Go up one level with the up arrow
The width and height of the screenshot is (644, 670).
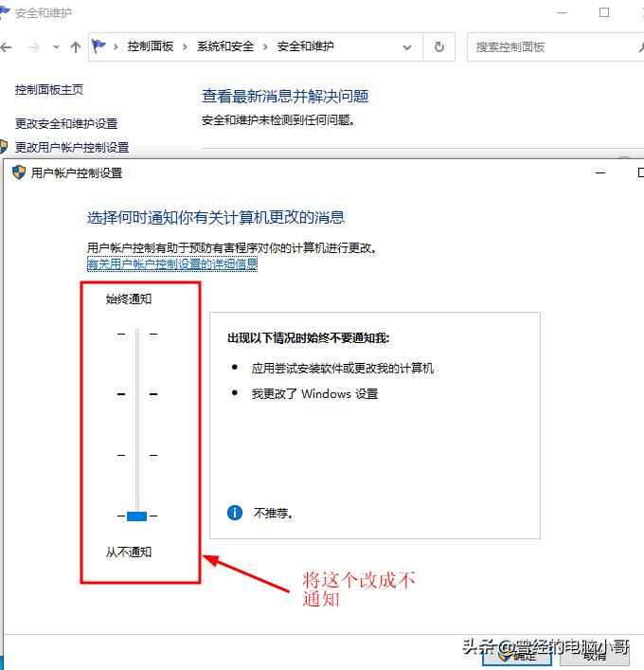click(x=76, y=47)
